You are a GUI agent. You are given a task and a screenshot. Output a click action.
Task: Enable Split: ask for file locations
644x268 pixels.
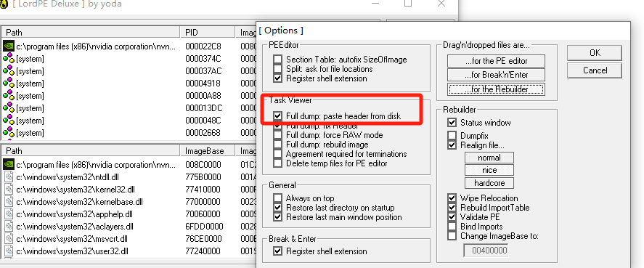tap(278, 69)
